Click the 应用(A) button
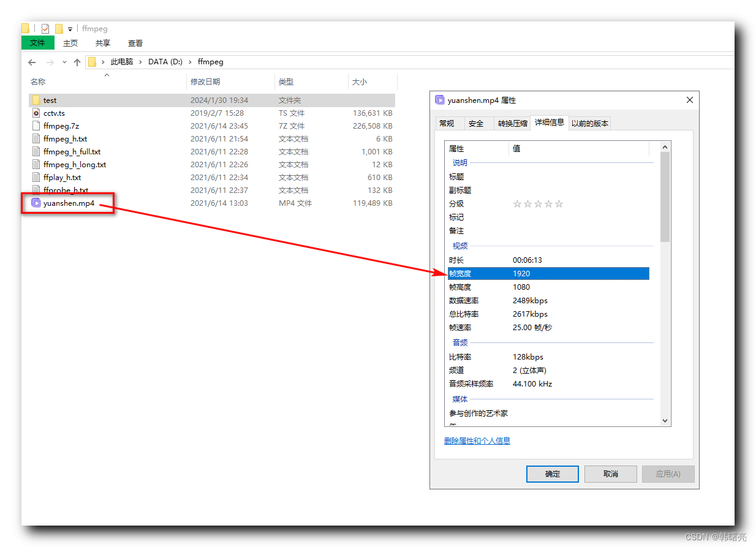This screenshot has height=547, width=756. click(x=668, y=474)
